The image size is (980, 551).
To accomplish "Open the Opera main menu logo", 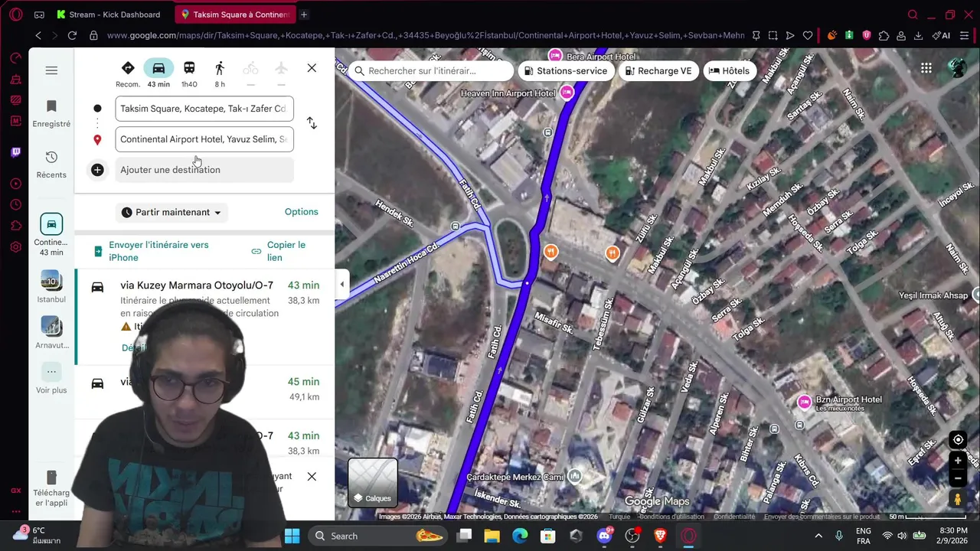I will click(x=16, y=15).
